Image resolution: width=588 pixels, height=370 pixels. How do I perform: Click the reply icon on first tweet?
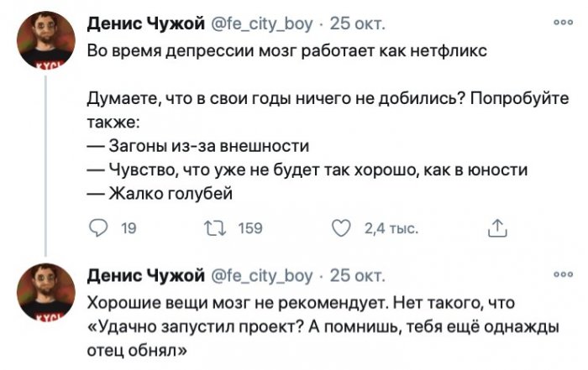click(97, 226)
